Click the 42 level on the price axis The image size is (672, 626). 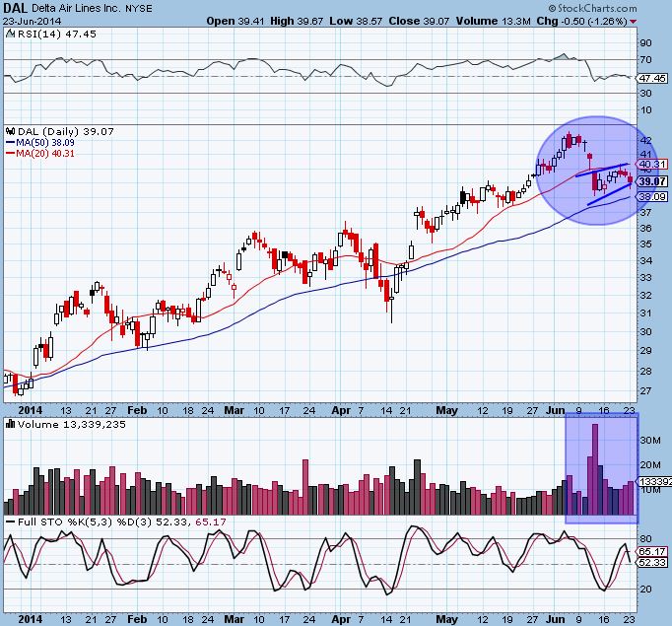click(645, 140)
